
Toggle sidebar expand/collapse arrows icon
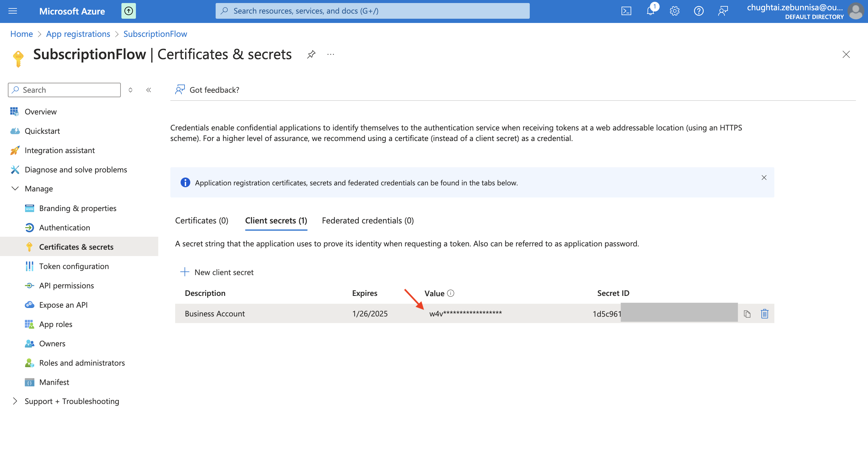coord(130,90)
